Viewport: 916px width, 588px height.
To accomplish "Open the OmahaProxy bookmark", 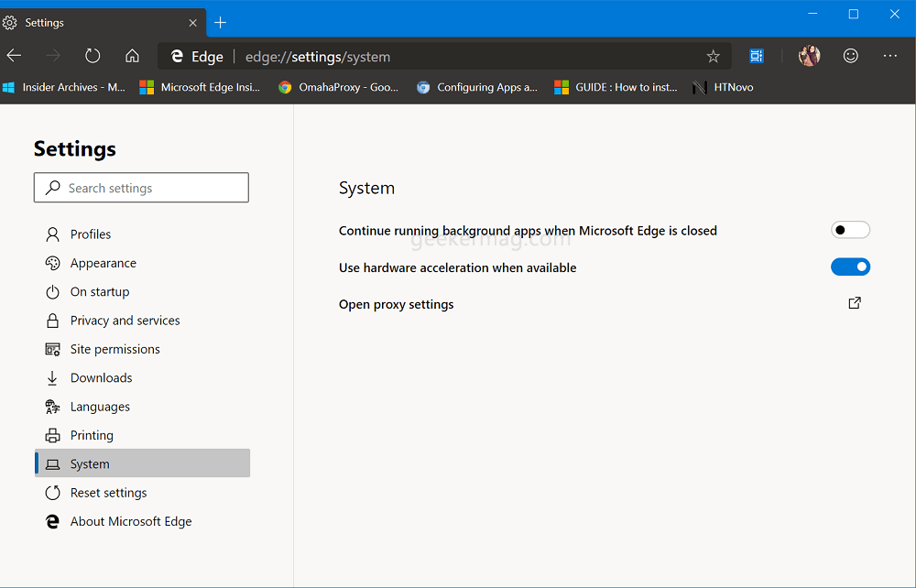I will pos(339,88).
